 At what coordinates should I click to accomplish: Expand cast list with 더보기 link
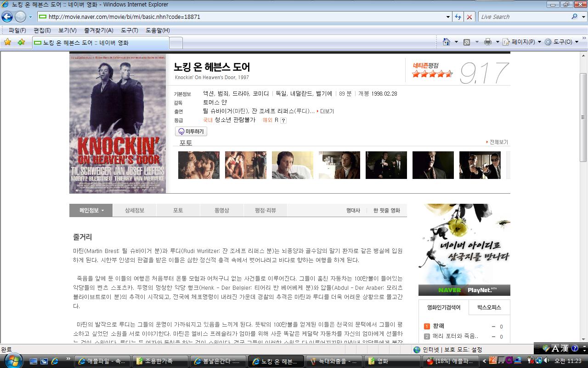(327, 111)
